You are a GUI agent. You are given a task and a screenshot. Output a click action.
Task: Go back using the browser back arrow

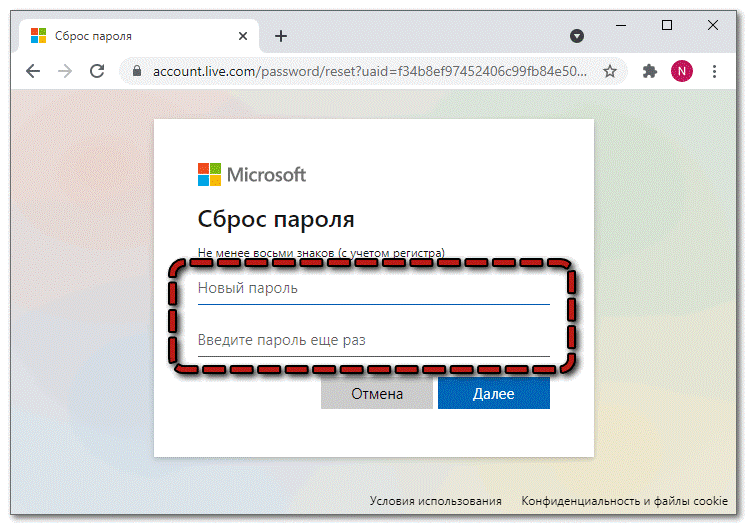pyautogui.click(x=33, y=72)
